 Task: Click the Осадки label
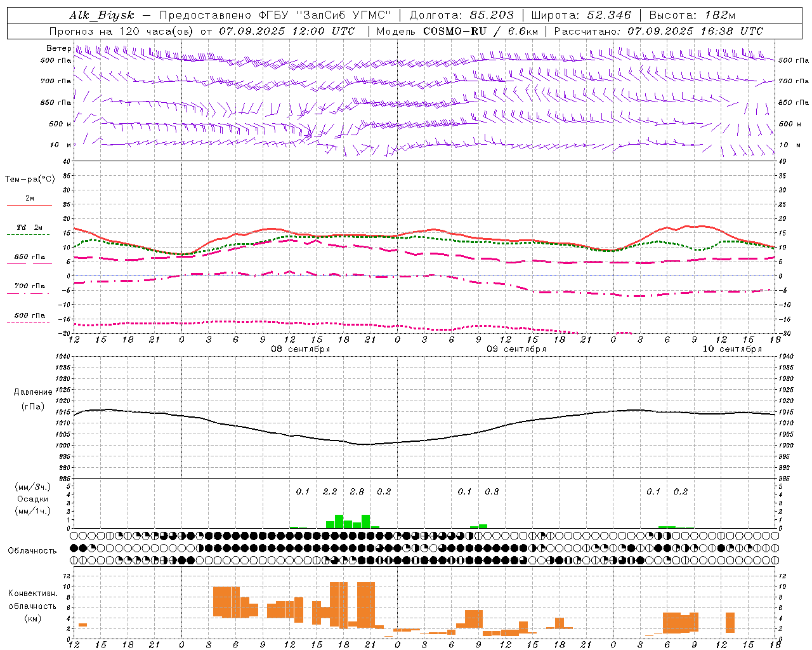click(33, 499)
